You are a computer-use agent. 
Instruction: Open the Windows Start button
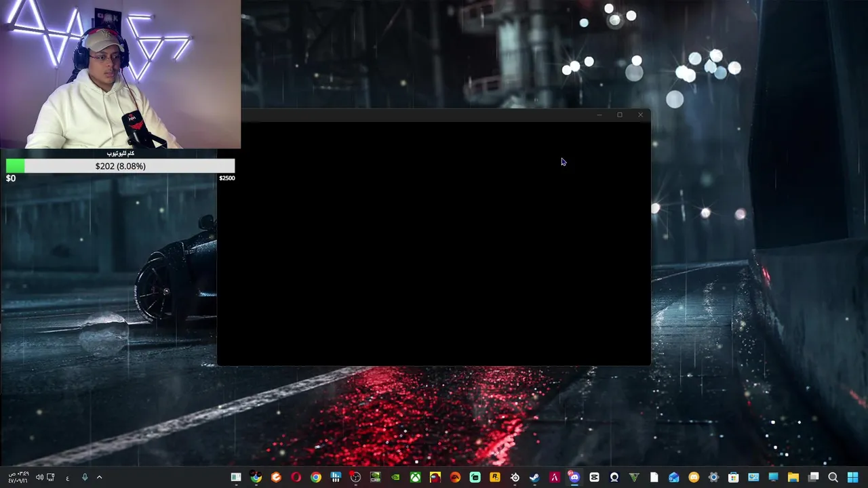click(x=853, y=478)
